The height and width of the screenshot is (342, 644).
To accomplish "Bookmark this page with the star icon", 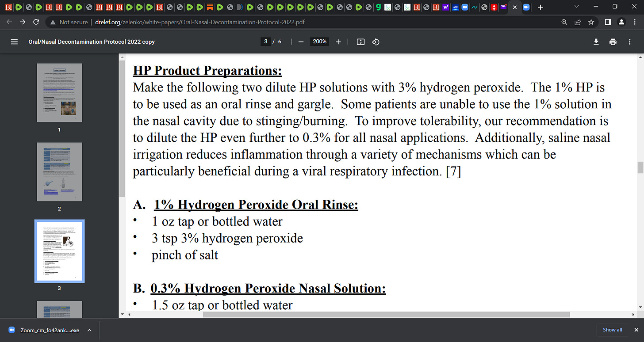I will (591, 22).
